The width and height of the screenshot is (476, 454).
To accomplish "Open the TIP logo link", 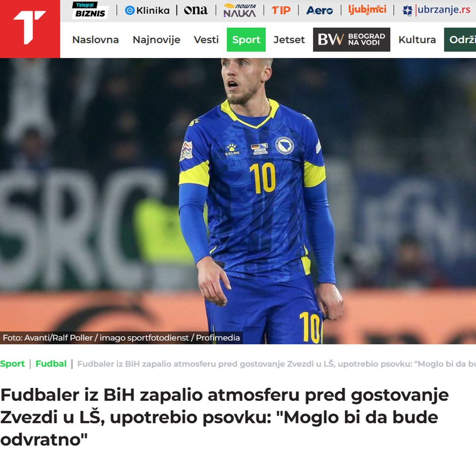I will [281, 10].
